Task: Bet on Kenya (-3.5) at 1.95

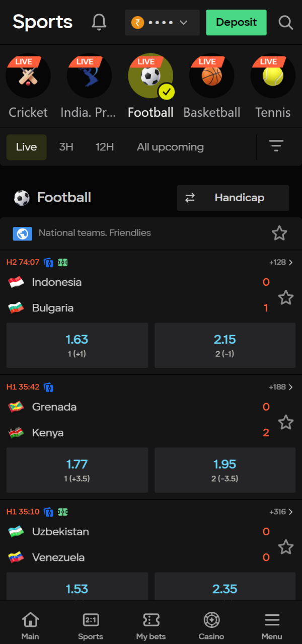Action: click(224, 470)
